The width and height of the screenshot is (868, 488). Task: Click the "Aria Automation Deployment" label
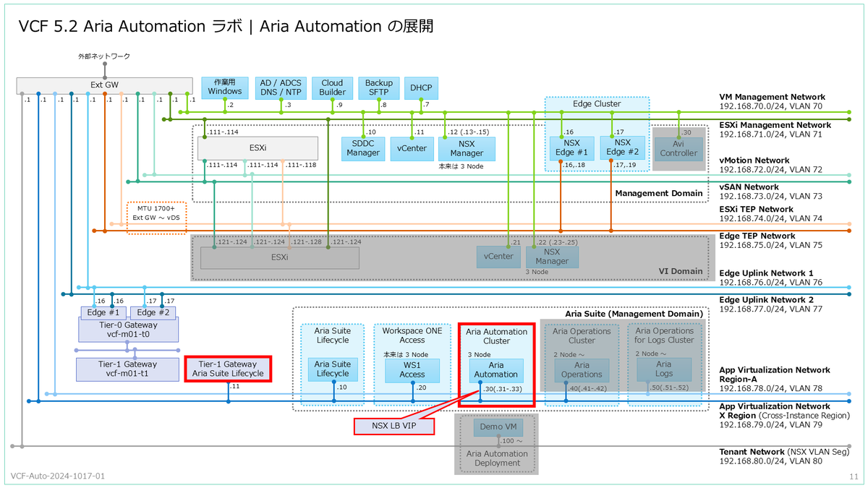(496, 458)
